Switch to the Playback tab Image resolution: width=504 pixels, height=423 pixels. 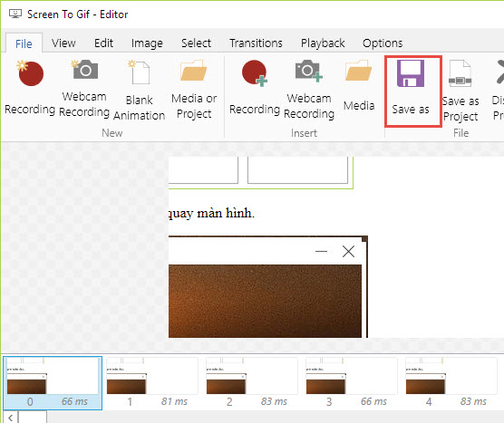(x=323, y=43)
